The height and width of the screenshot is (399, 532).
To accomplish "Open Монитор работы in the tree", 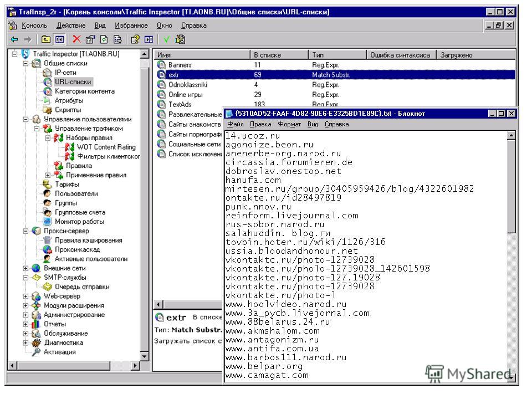I will (x=80, y=222).
